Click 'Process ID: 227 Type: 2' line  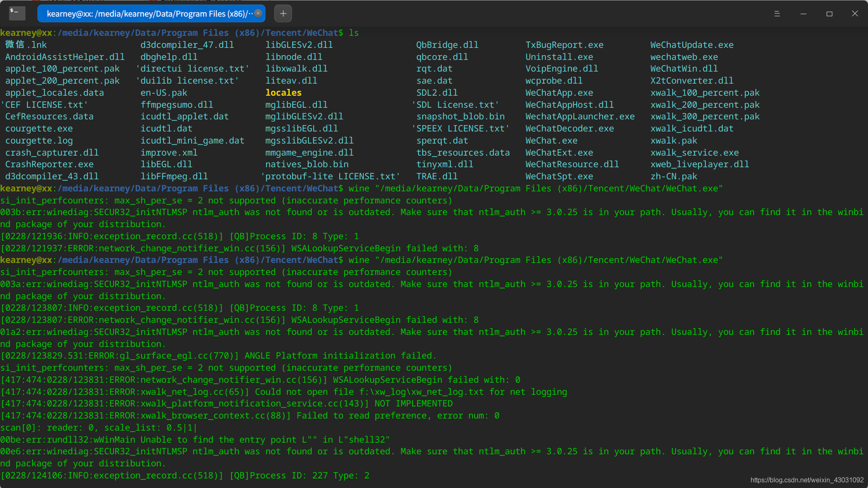[x=185, y=476]
